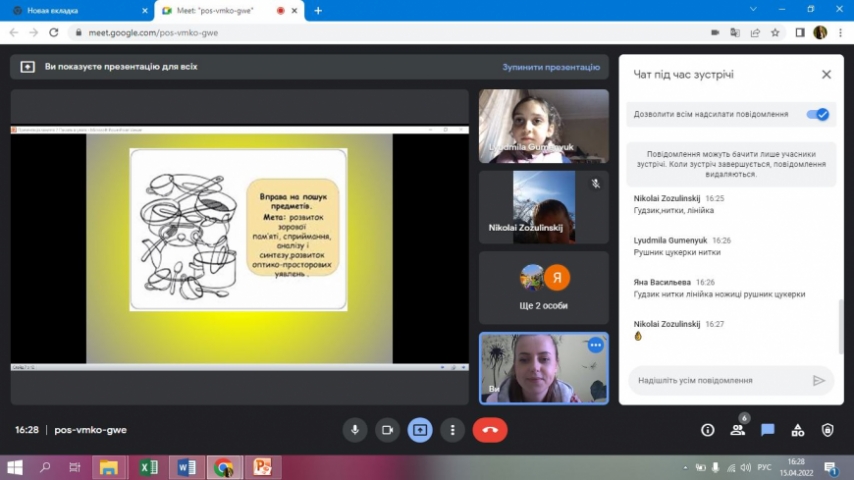The height and width of the screenshot is (480, 854).
Task: Open Chrome's three-dot menu
Action: 840,32
